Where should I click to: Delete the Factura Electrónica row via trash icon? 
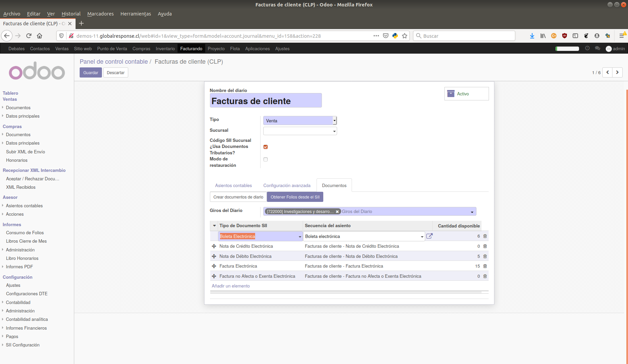[x=485, y=266]
